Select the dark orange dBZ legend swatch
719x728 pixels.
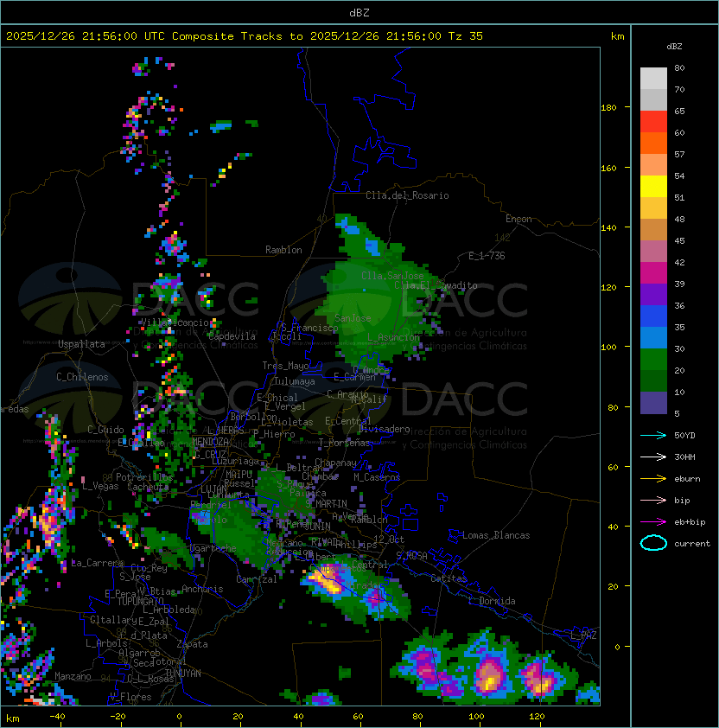pos(653,143)
